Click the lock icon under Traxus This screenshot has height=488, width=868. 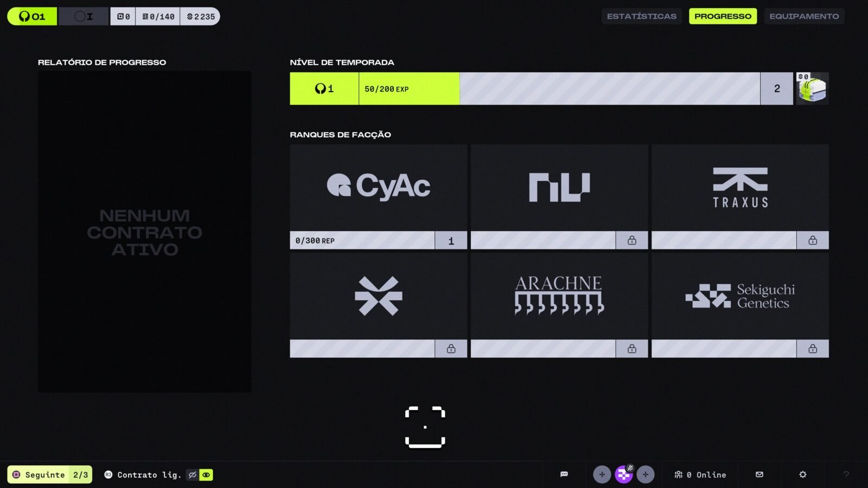[x=813, y=240]
